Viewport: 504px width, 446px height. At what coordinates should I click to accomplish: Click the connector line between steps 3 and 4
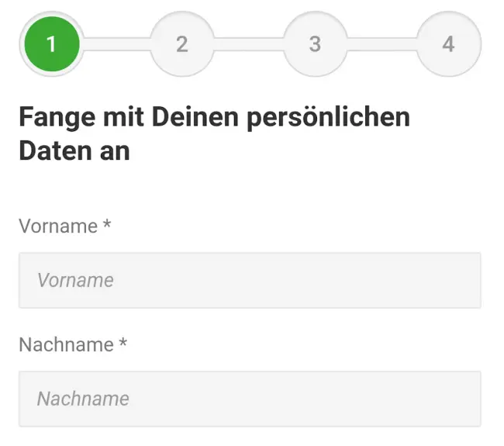381,44
